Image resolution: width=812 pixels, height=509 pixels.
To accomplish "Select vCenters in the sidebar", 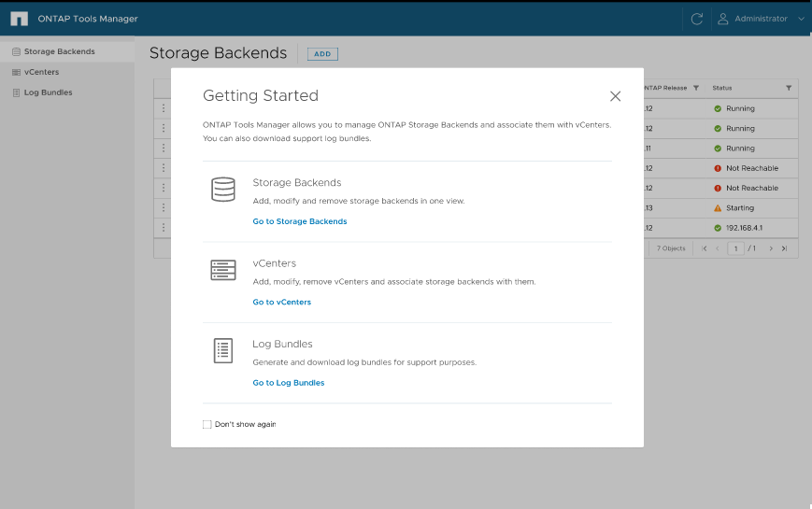I will click(x=41, y=72).
